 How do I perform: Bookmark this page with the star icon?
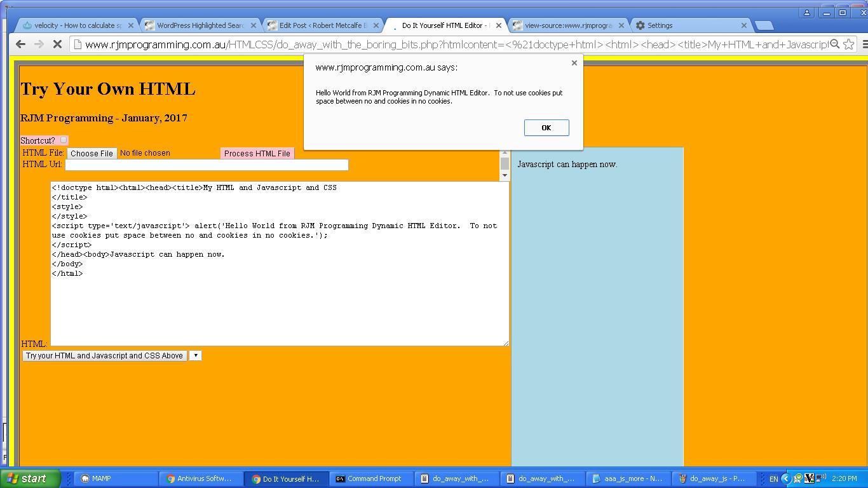[848, 44]
